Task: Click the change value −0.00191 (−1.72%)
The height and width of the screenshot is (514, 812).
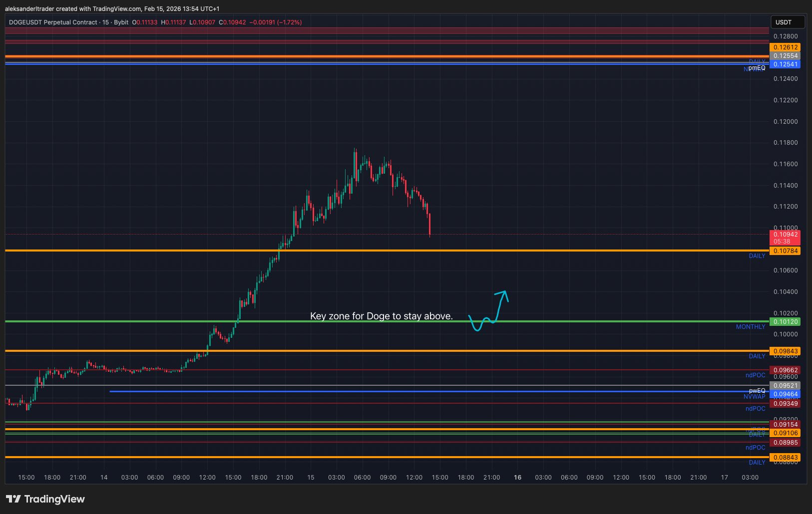Action: click(x=276, y=22)
